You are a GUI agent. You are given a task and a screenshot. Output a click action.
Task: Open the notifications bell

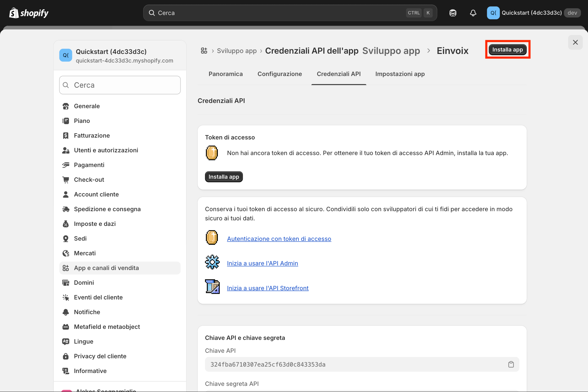(473, 13)
